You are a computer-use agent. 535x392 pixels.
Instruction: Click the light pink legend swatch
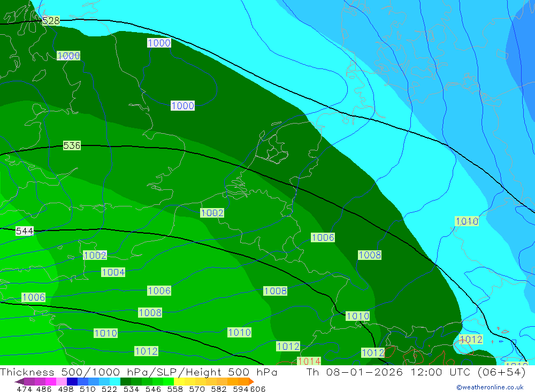(62, 381)
